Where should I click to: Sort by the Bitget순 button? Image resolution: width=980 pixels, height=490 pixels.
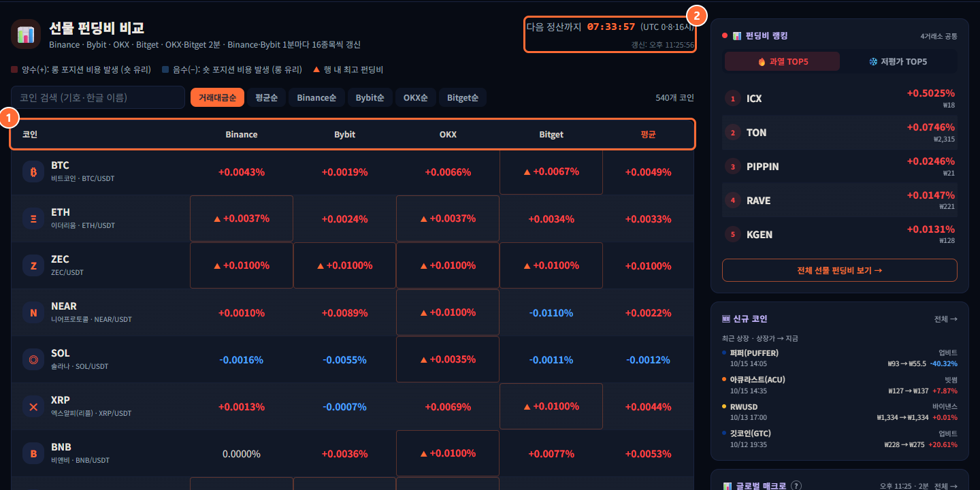(x=463, y=98)
